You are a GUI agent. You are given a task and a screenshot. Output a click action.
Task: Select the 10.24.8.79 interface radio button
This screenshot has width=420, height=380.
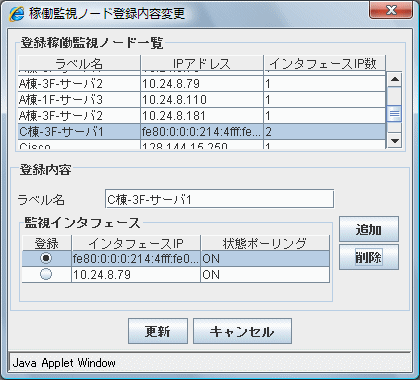pyautogui.click(x=46, y=274)
